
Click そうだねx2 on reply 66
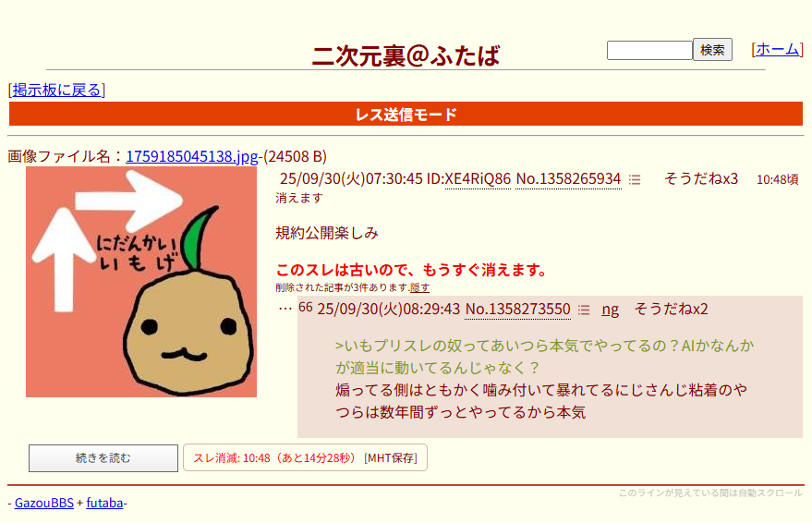(x=671, y=310)
